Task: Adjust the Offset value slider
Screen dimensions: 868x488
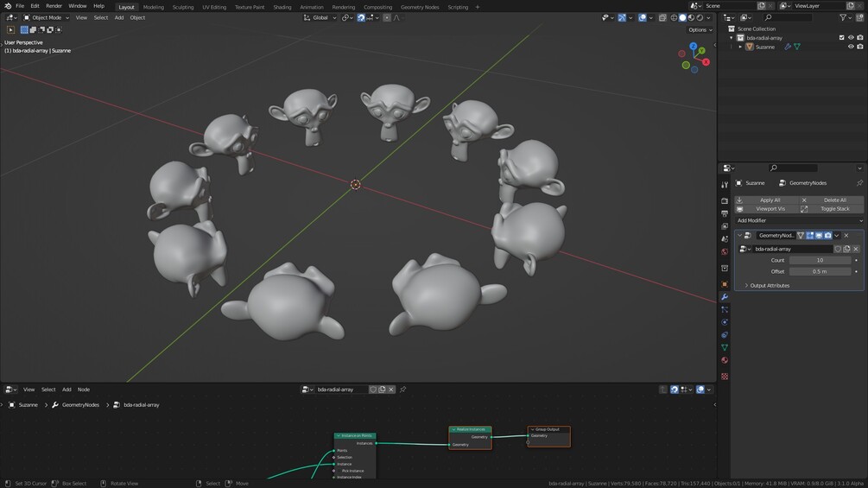Action: pos(820,272)
